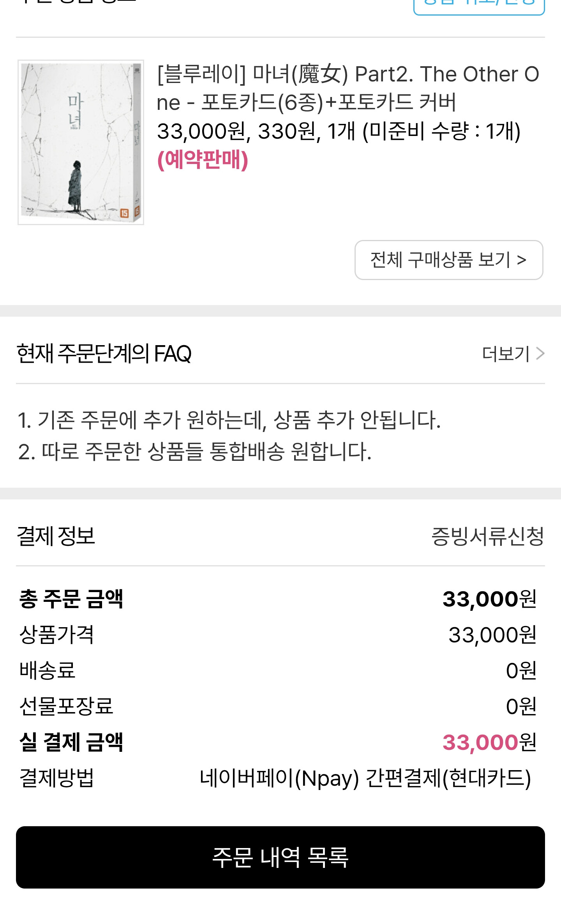Tap 전체 구매상품 보기 button
This screenshot has height=924, width=561.
pyautogui.click(x=448, y=260)
